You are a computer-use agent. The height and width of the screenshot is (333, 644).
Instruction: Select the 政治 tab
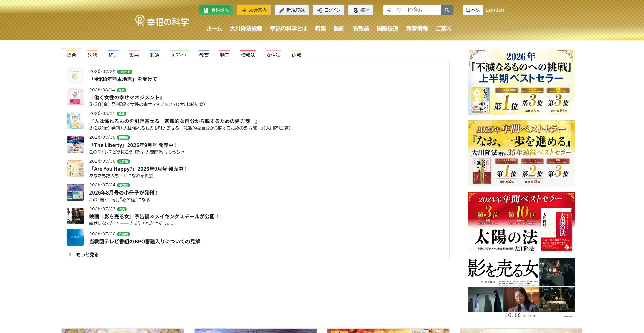pos(155,55)
